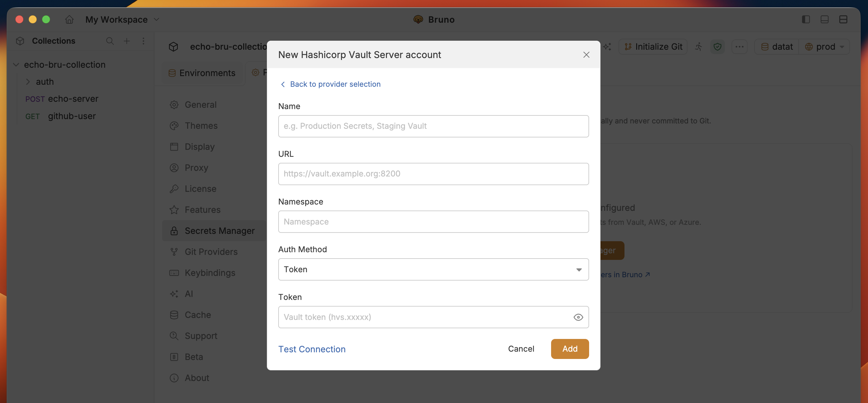
Task: Open the Collections more options menu
Action: click(x=143, y=41)
